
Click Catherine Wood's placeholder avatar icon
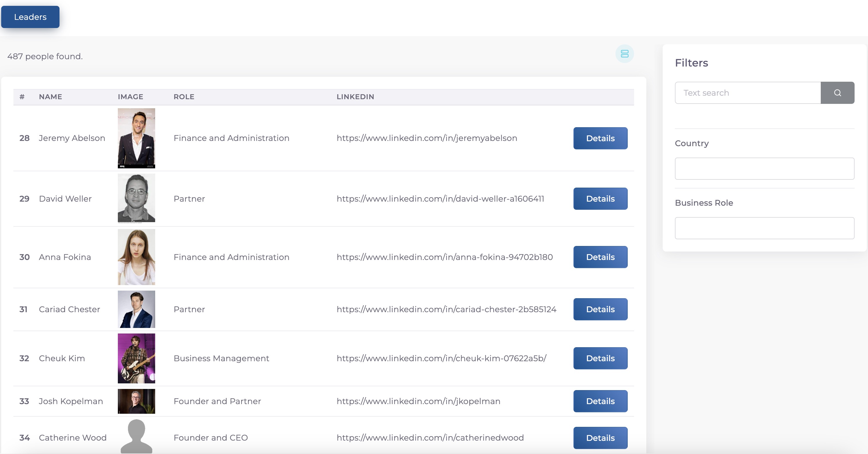click(x=136, y=436)
